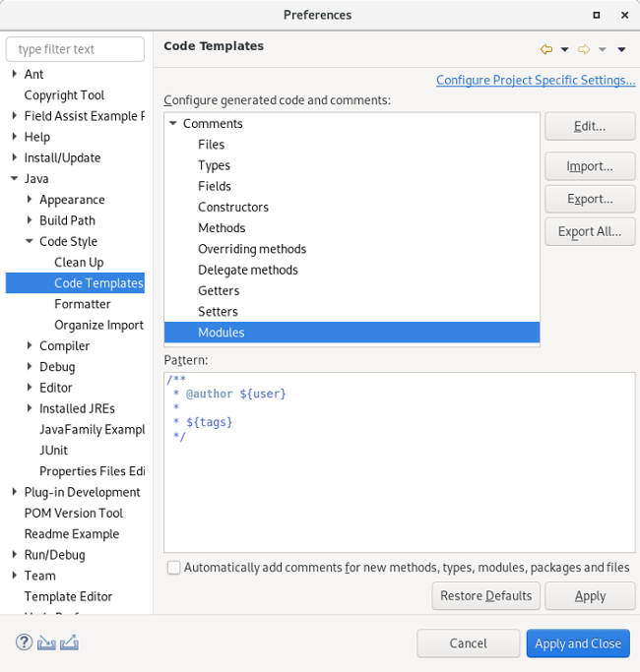
Task: Maximize the Preferences dialog window
Action: coord(597,15)
